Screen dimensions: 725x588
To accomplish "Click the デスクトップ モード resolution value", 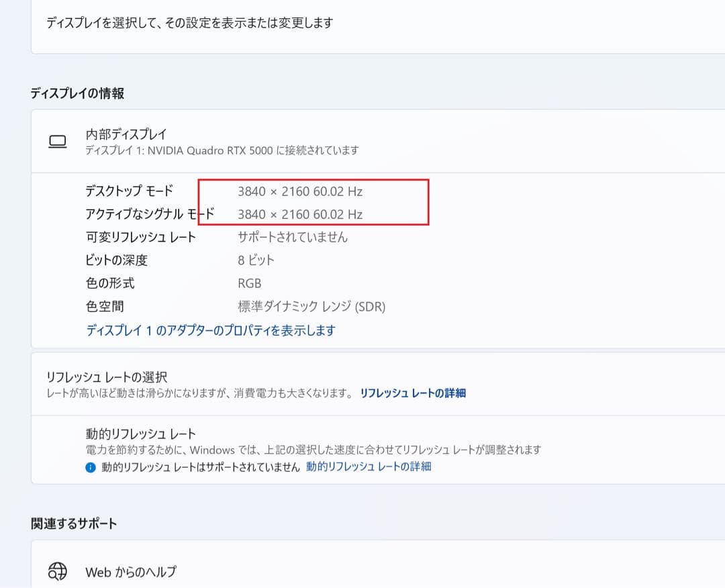I will pyautogui.click(x=301, y=191).
